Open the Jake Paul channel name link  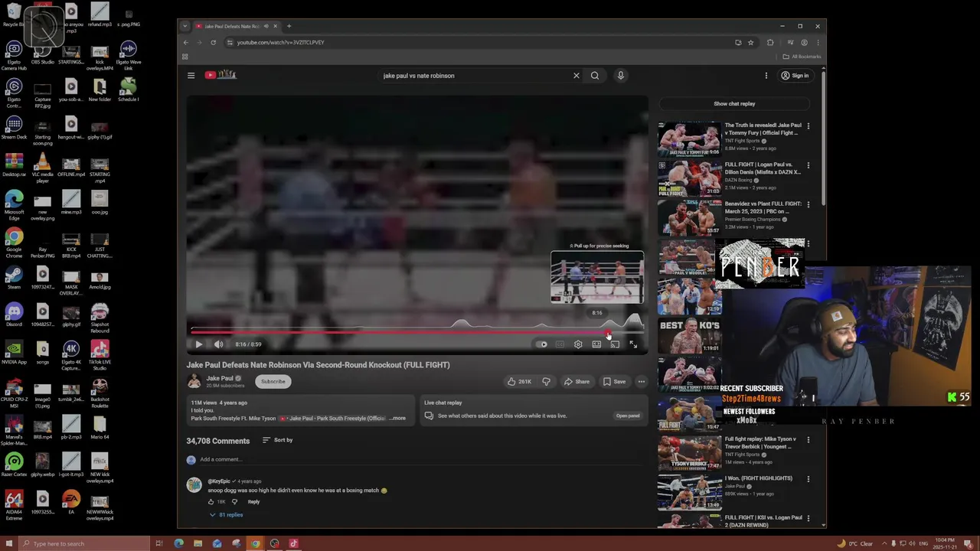220,378
